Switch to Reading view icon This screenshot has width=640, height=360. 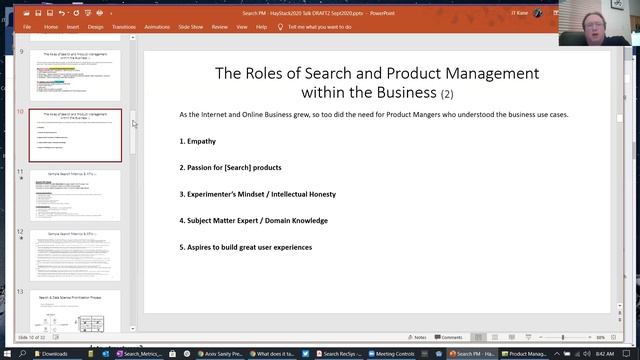pos(511,338)
